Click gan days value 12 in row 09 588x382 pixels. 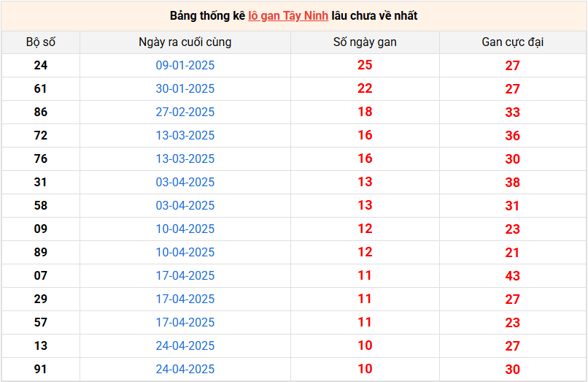coord(365,229)
